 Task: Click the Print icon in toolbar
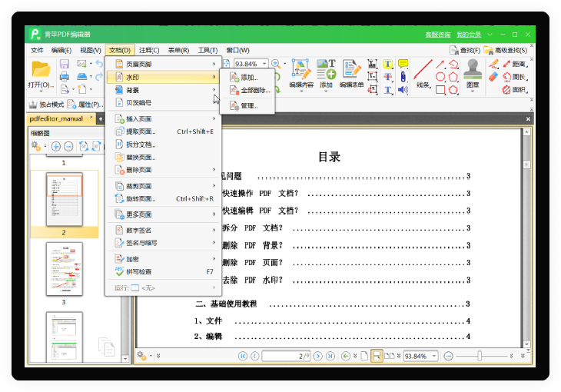click(65, 76)
